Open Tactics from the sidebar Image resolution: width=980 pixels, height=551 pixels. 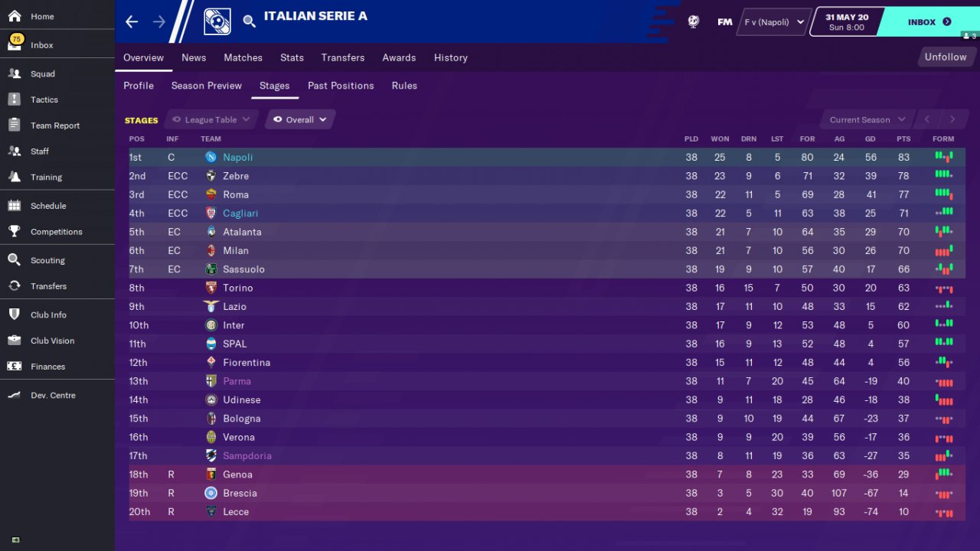tap(44, 99)
